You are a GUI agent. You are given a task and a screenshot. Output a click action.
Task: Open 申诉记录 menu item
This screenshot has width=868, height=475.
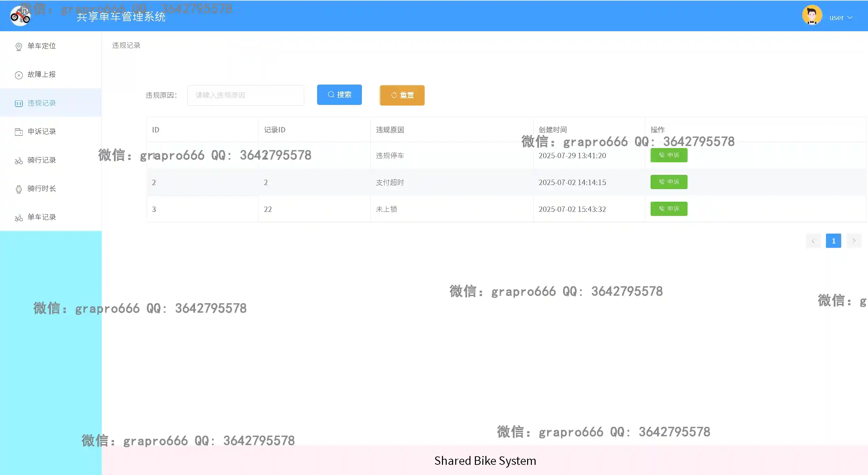click(41, 131)
